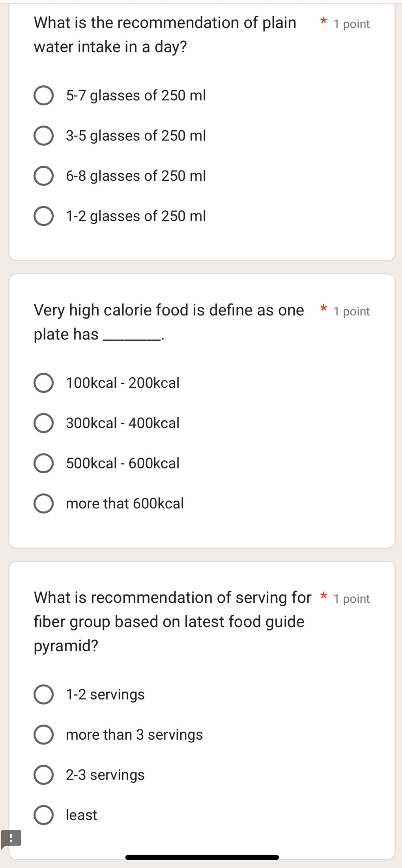Select the more than 3 servings option

pyautogui.click(x=43, y=735)
